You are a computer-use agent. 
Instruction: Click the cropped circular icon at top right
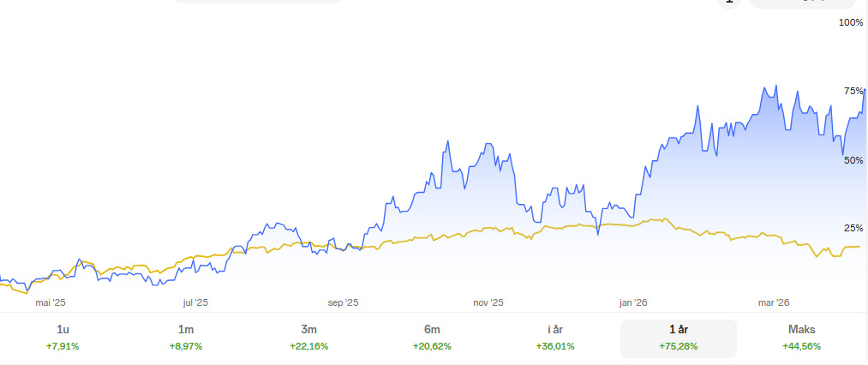click(x=728, y=3)
